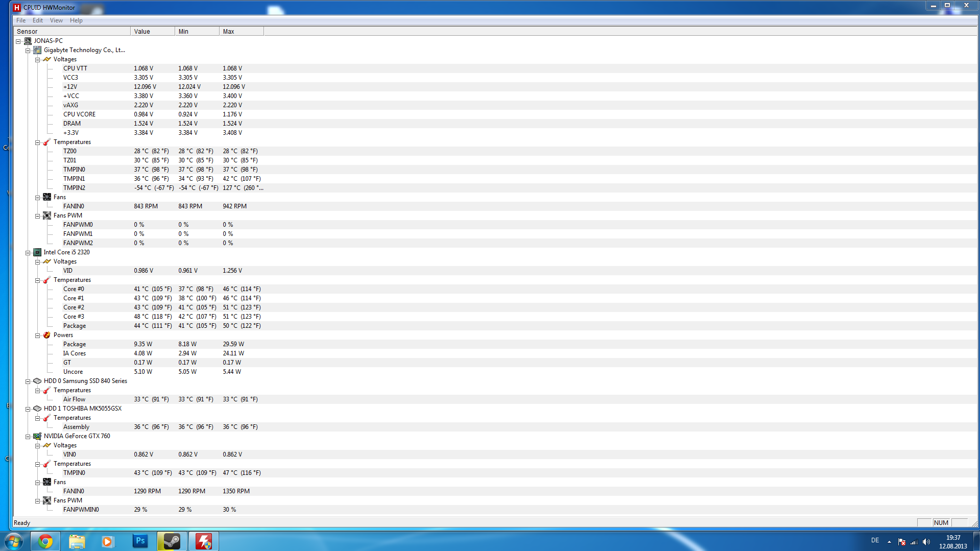Open the File menu
Screen dimensions: 980x551
(21, 20)
